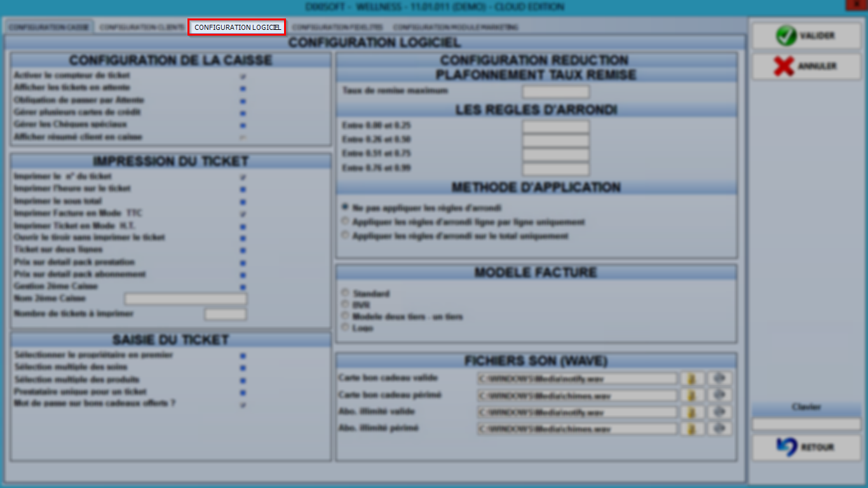Enable Imprimer le sous total

pos(243,202)
